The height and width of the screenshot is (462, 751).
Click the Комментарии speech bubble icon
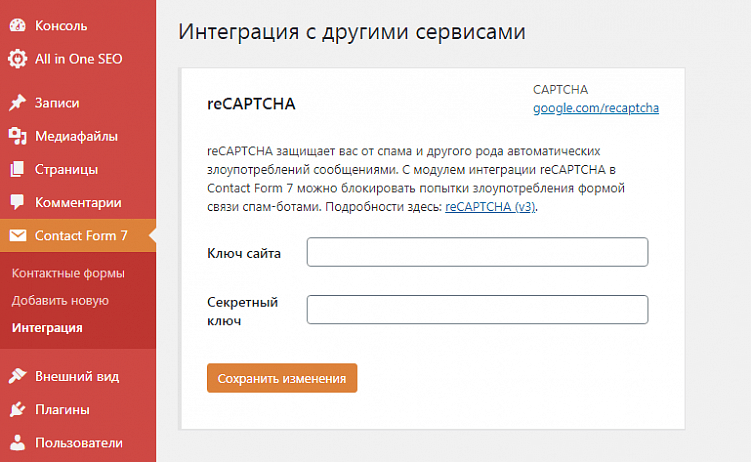tap(17, 203)
